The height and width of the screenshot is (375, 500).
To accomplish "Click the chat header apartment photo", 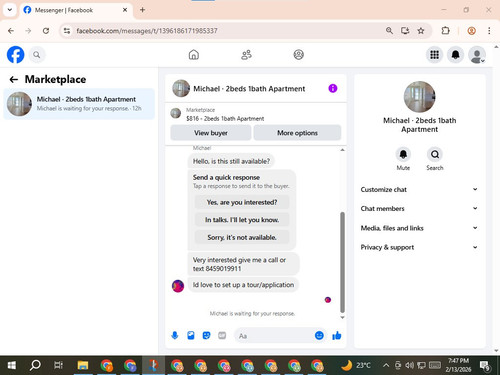I will 181,88.
